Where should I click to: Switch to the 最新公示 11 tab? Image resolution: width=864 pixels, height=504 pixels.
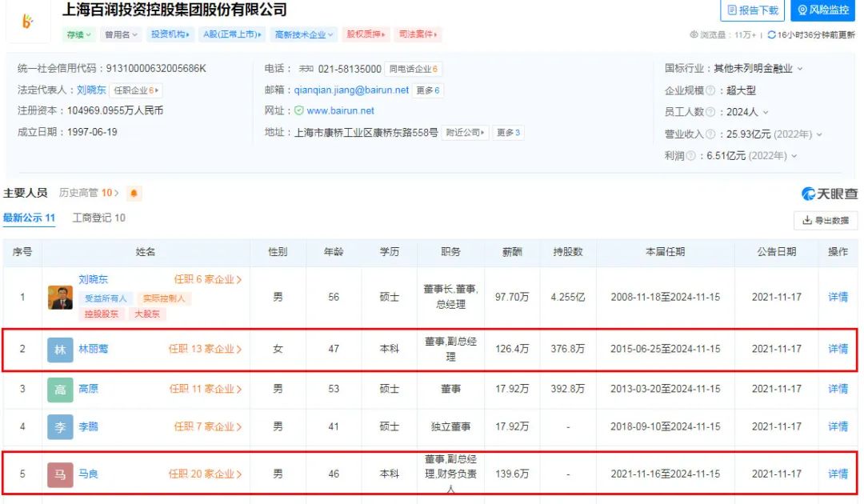(30, 218)
